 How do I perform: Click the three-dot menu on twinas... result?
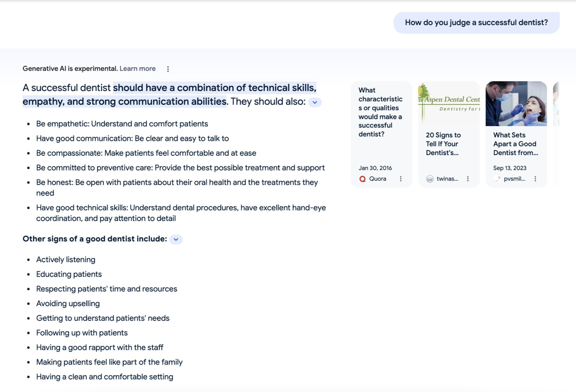[x=468, y=178]
